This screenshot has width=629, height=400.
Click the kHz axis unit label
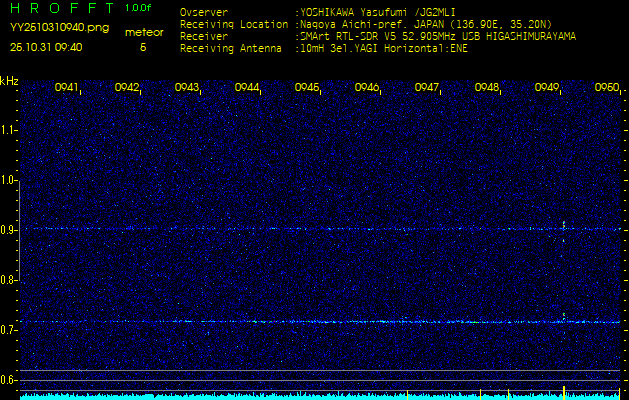coord(9,81)
